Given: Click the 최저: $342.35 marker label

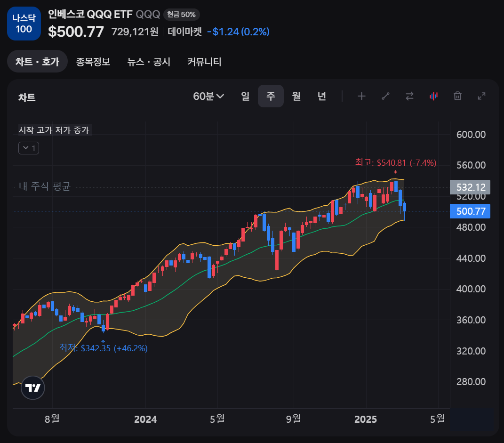Looking at the screenshot, I should tap(103, 348).
